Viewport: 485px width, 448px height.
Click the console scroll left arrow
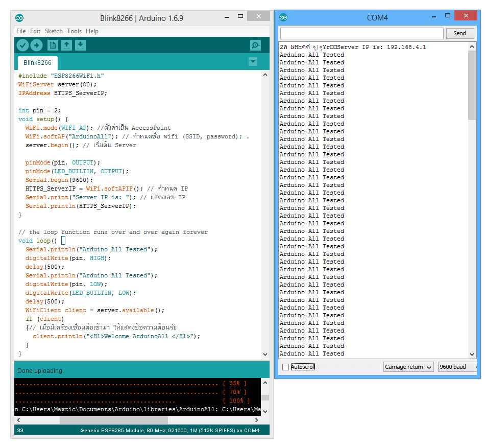tap(18, 420)
